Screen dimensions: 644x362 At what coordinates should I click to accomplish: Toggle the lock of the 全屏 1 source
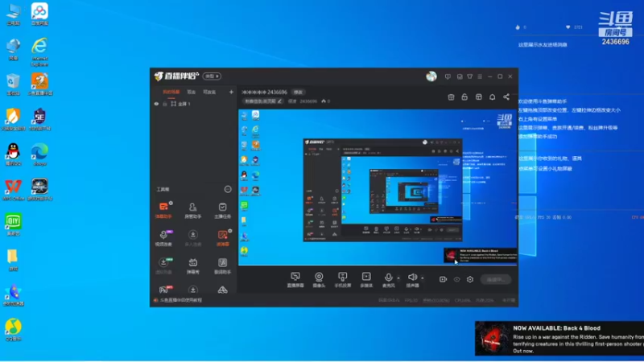165,104
